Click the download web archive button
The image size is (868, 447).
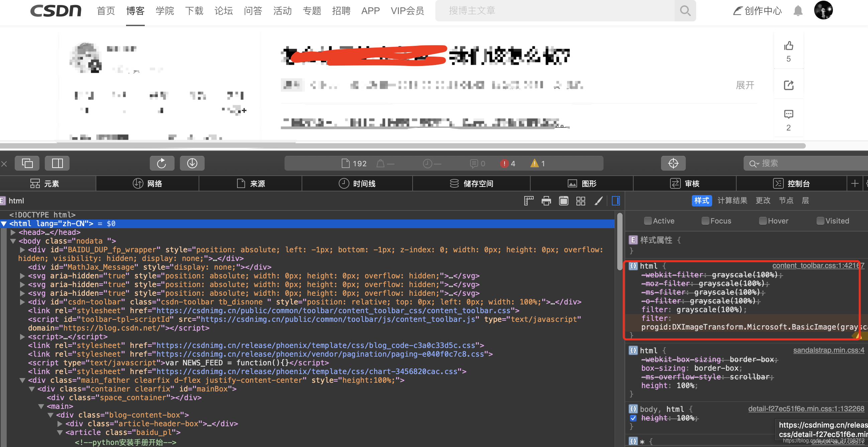[192, 164]
